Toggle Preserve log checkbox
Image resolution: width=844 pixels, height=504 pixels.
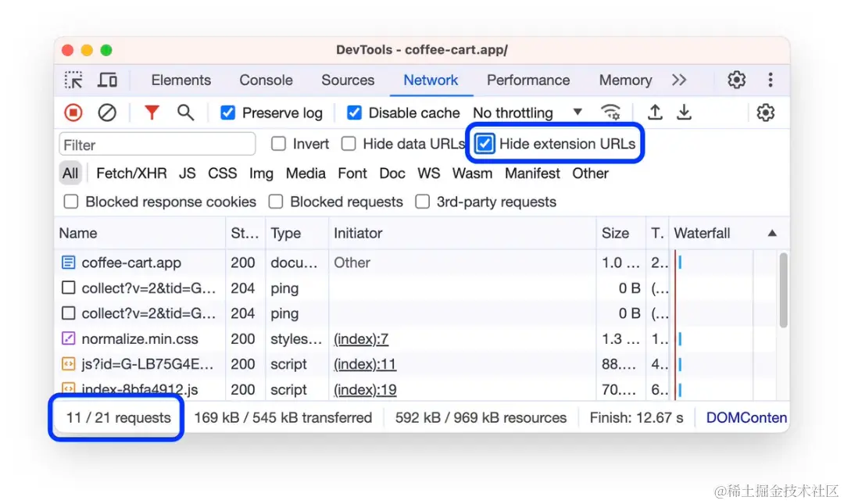227,113
